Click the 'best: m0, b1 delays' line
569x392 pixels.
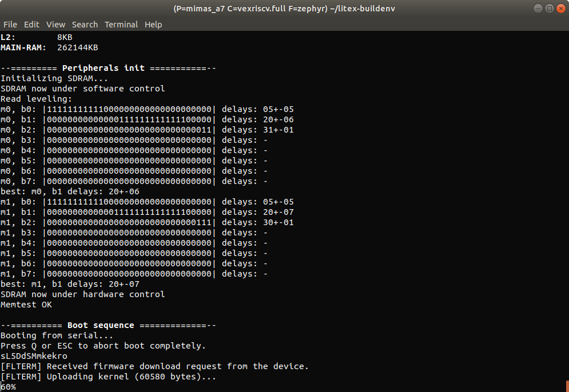[70, 191]
